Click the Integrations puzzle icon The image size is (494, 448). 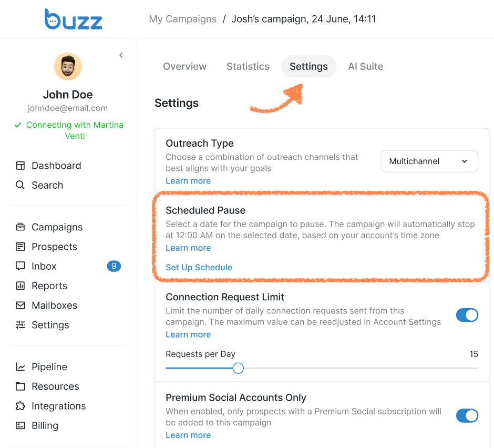pyautogui.click(x=20, y=406)
